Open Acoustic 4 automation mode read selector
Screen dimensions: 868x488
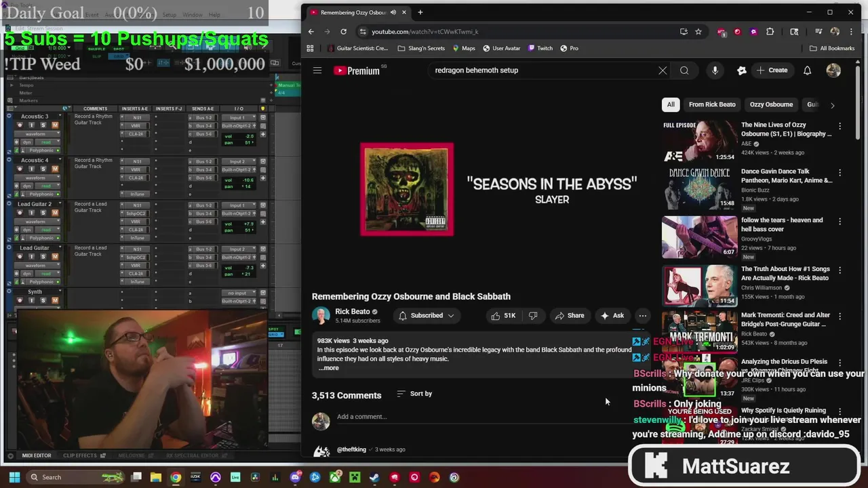tap(46, 186)
